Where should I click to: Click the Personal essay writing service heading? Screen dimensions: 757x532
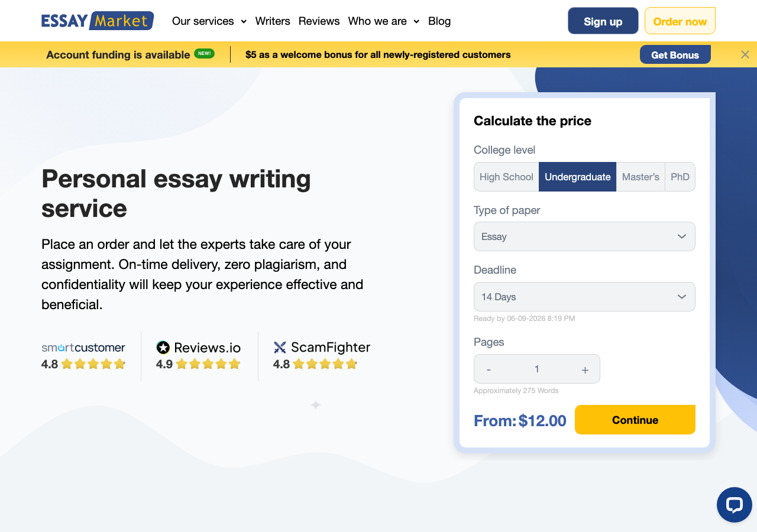pos(176,193)
